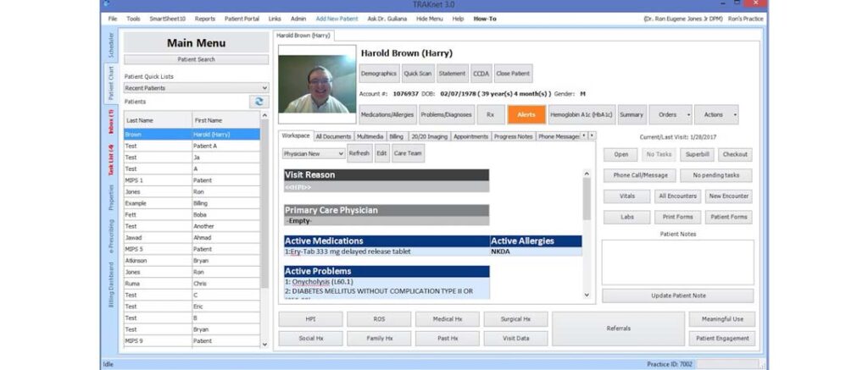
Task: Click the Statement button
Action: [x=453, y=73]
